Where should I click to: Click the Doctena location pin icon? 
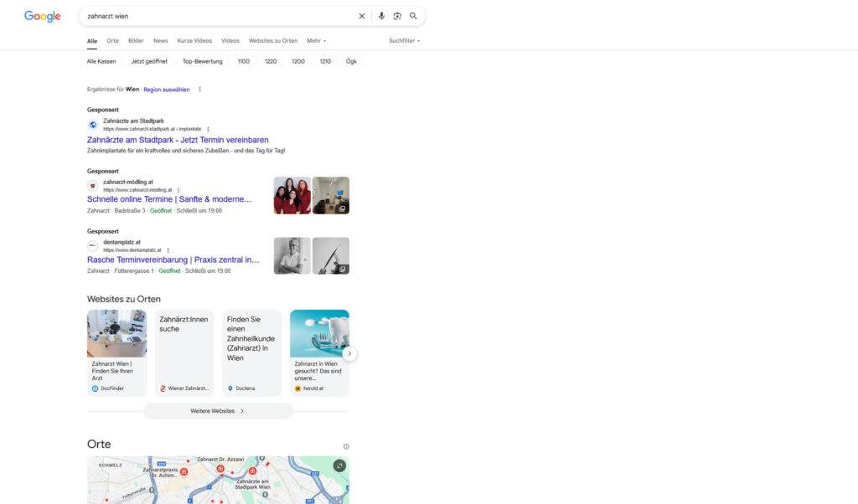click(x=230, y=388)
